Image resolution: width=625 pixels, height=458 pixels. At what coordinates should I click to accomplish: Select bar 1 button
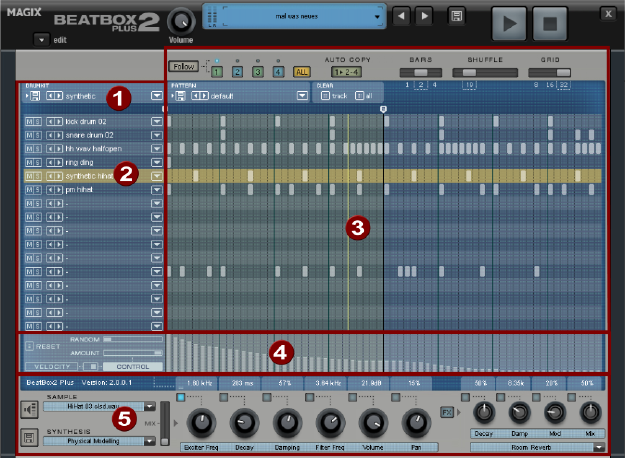pyautogui.click(x=217, y=72)
